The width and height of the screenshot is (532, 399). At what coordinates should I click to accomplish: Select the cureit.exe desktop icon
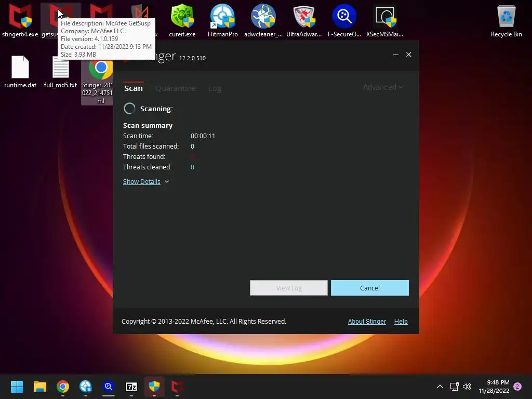point(182,20)
